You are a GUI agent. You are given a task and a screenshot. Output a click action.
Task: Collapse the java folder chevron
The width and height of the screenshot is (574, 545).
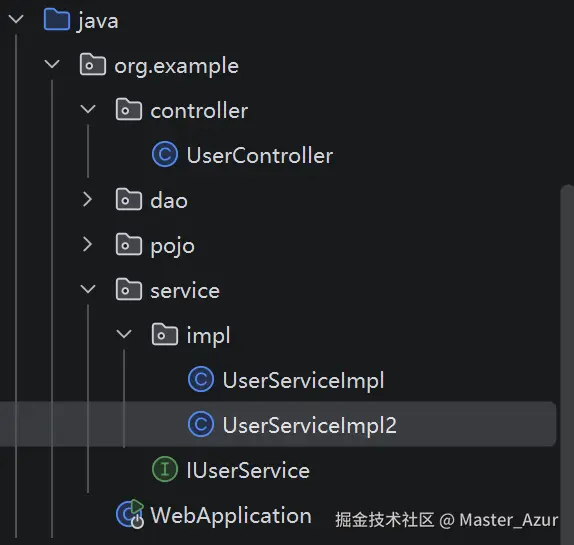coord(16,19)
